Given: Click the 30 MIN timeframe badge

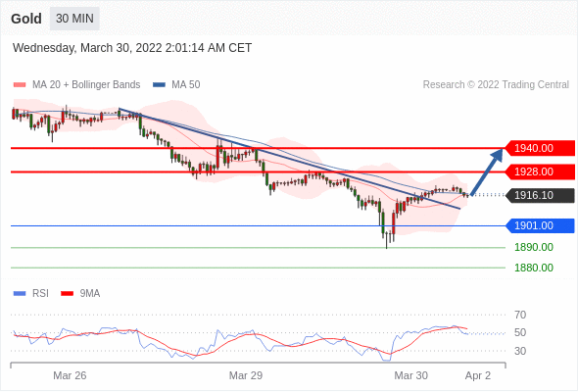Looking at the screenshot, I should pyautogui.click(x=74, y=19).
